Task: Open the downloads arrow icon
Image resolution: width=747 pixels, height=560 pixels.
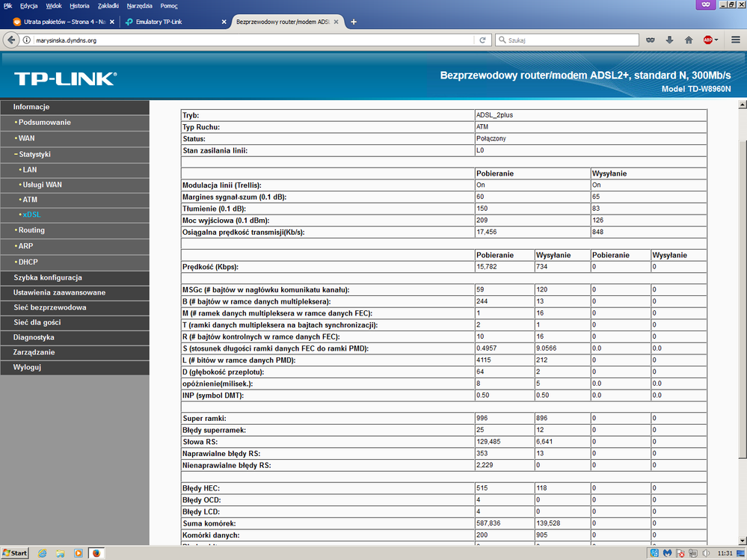Action: click(670, 40)
